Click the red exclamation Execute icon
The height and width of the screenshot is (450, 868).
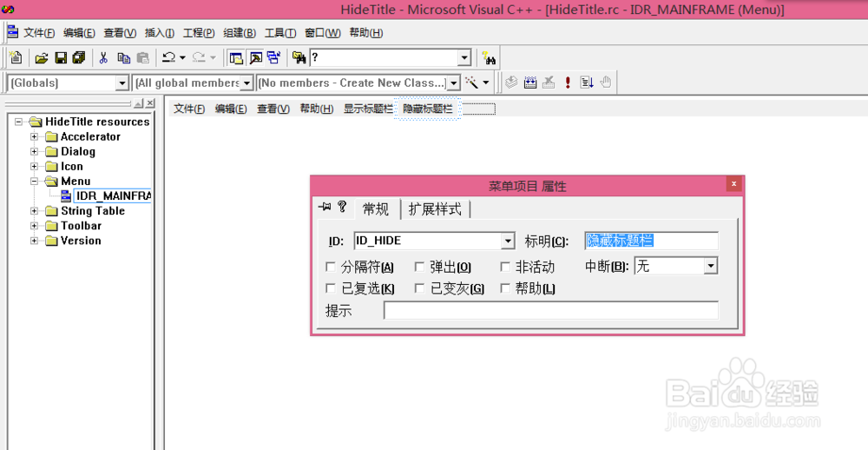click(568, 83)
